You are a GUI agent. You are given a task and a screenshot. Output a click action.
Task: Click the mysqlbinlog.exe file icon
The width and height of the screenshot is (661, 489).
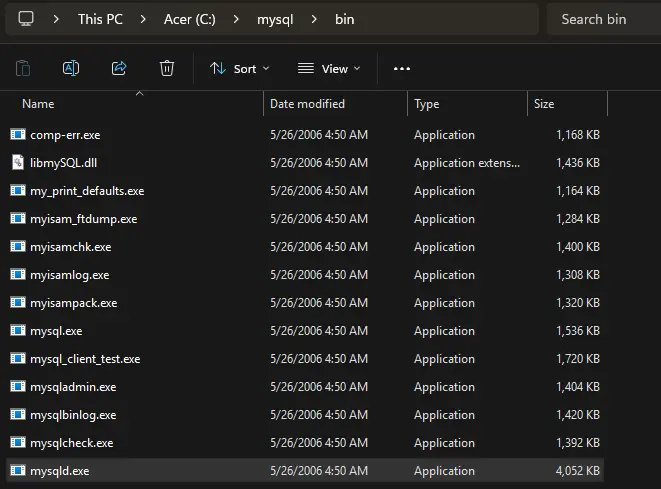click(x=18, y=414)
